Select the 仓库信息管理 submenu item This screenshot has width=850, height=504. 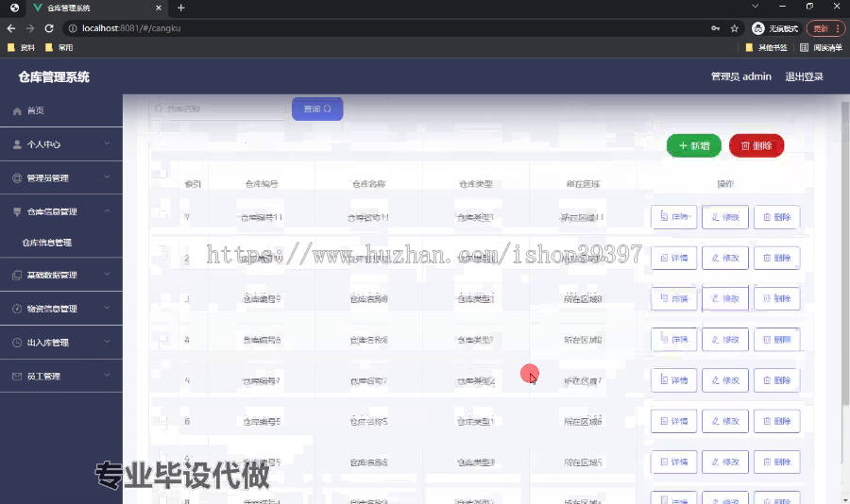pyautogui.click(x=61, y=243)
